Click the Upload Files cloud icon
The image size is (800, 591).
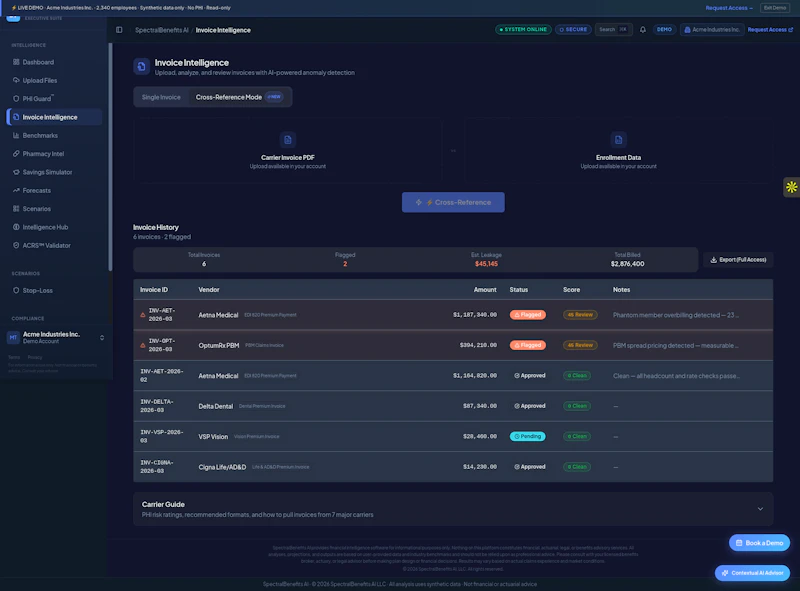(16, 81)
